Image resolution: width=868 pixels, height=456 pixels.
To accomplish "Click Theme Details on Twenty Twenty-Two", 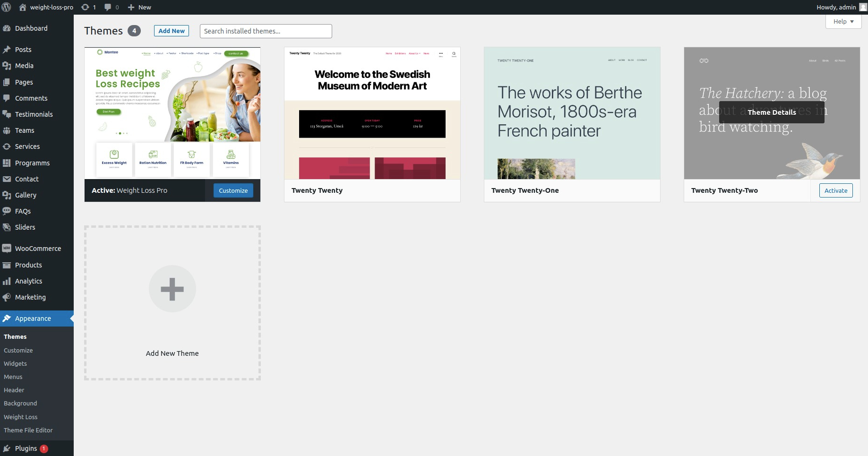I will [x=772, y=112].
